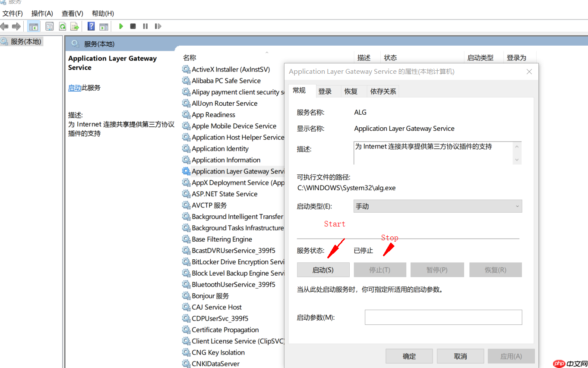Pause a service via the pause toolbar icon

(x=145, y=26)
